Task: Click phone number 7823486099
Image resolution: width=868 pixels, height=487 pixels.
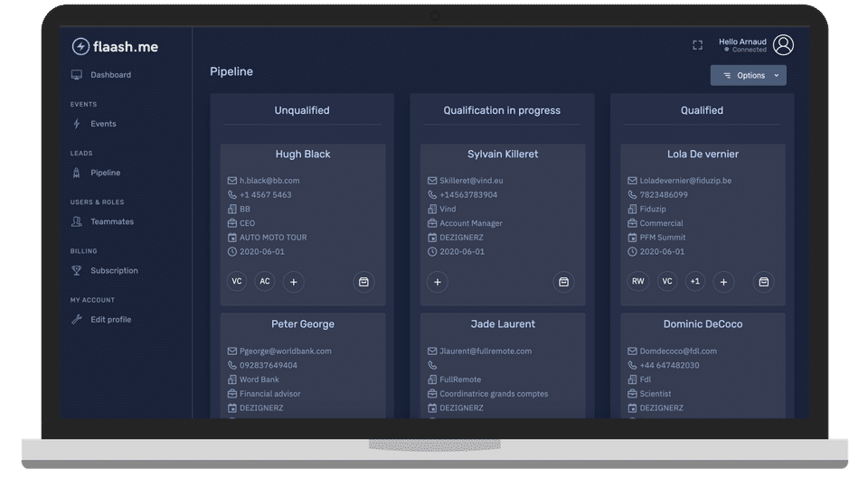Action: click(x=664, y=195)
